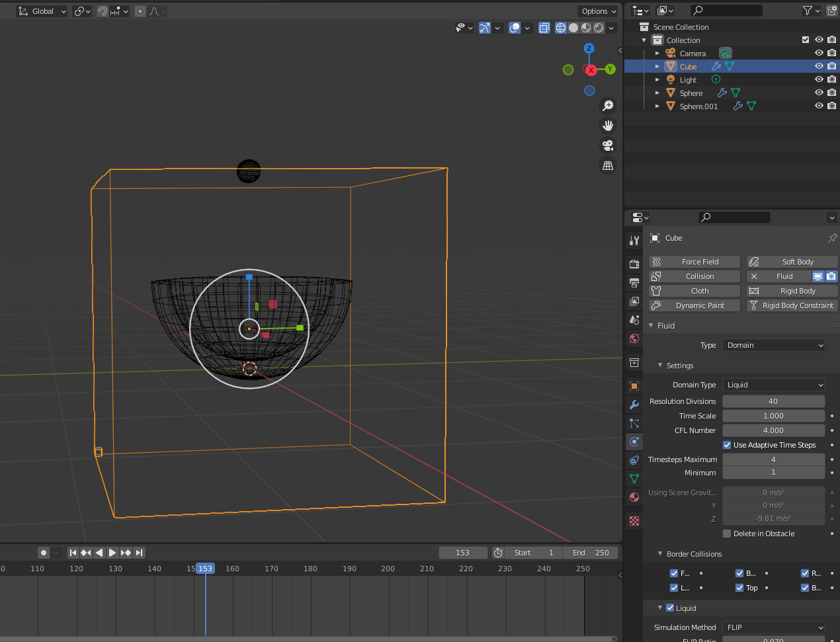The image size is (840, 642).
Task: Click the Camera data icon in outliner
Action: point(726,53)
